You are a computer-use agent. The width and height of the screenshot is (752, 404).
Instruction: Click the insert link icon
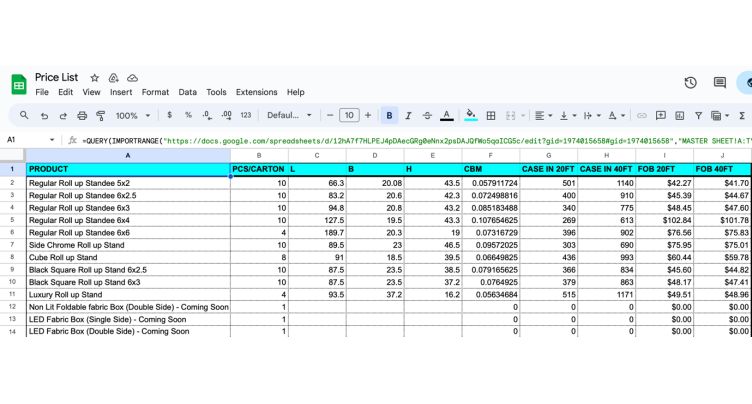641,116
